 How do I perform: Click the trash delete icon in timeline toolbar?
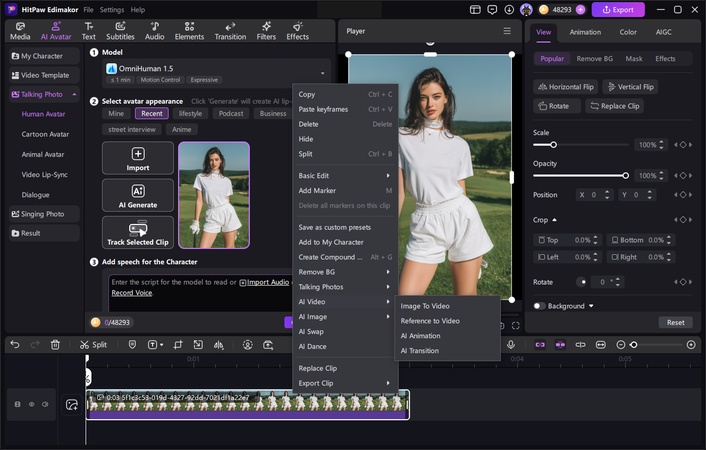click(x=55, y=345)
